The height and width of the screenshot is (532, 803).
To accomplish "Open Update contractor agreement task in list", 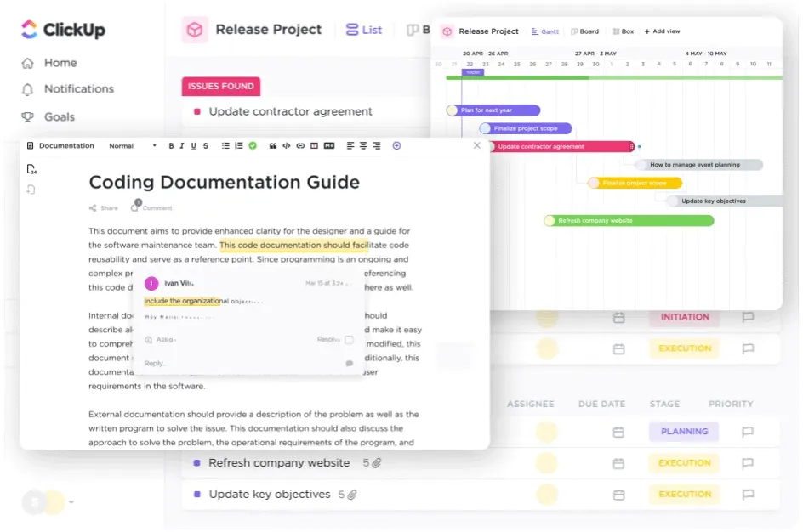I will [x=290, y=111].
